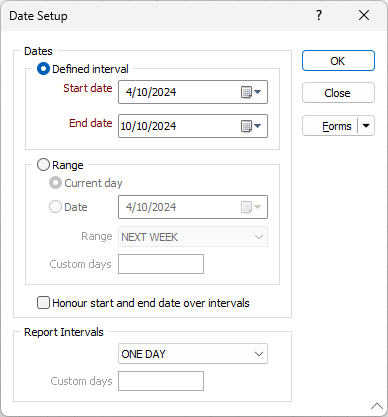Viewport: 388px width, 417px height.
Task: Click the OK button
Action: (338, 61)
